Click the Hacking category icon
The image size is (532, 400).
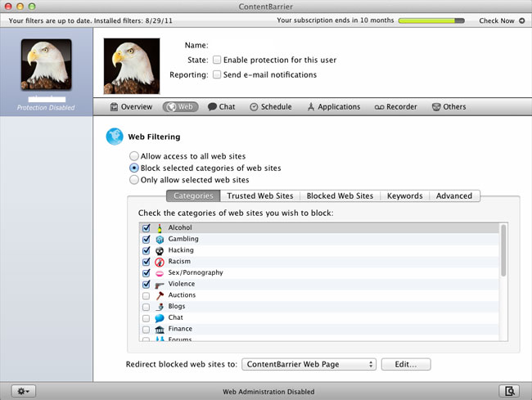click(x=160, y=250)
